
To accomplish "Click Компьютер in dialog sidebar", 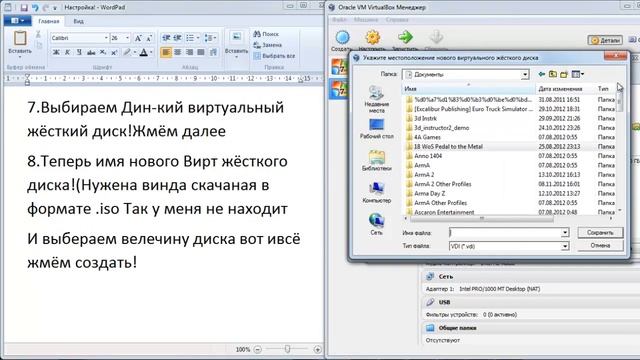I will click(376, 193).
